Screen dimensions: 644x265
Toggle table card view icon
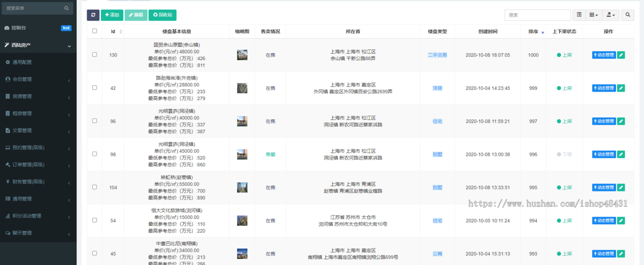tap(579, 15)
